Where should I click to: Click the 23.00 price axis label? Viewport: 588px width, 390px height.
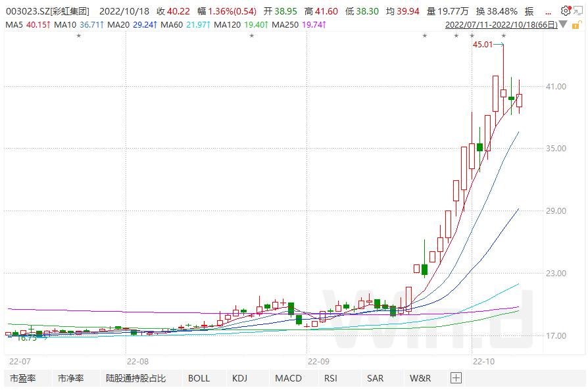pyautogui.click(x=556, y=273)
